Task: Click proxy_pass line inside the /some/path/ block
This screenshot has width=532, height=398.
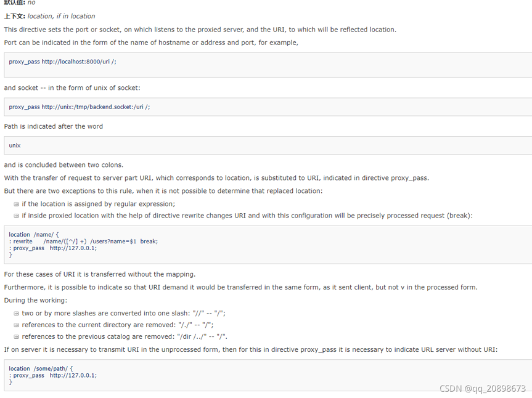Action: [54, 375]
